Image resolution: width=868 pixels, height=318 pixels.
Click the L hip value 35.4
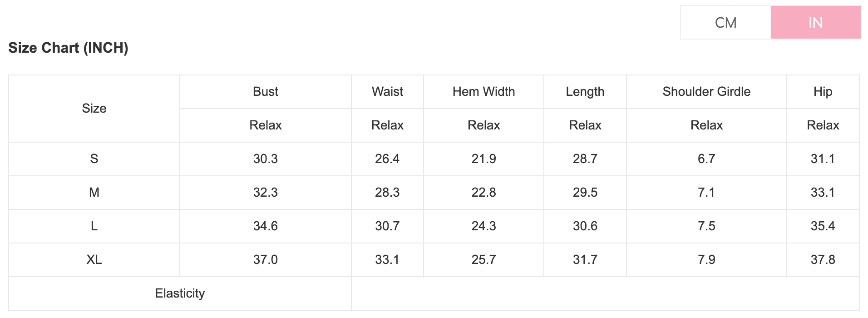click(x=823, y=226)
